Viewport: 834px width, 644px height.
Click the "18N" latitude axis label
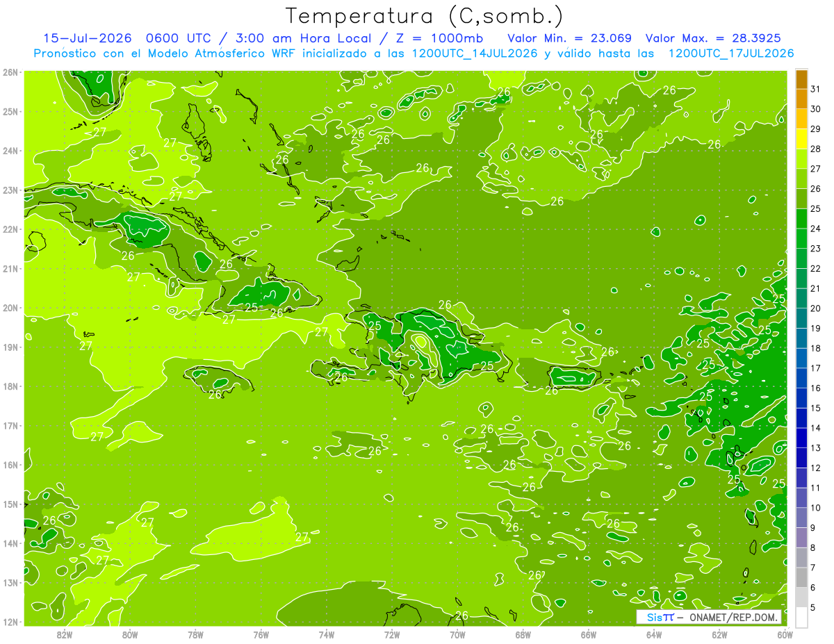(10, 386)
